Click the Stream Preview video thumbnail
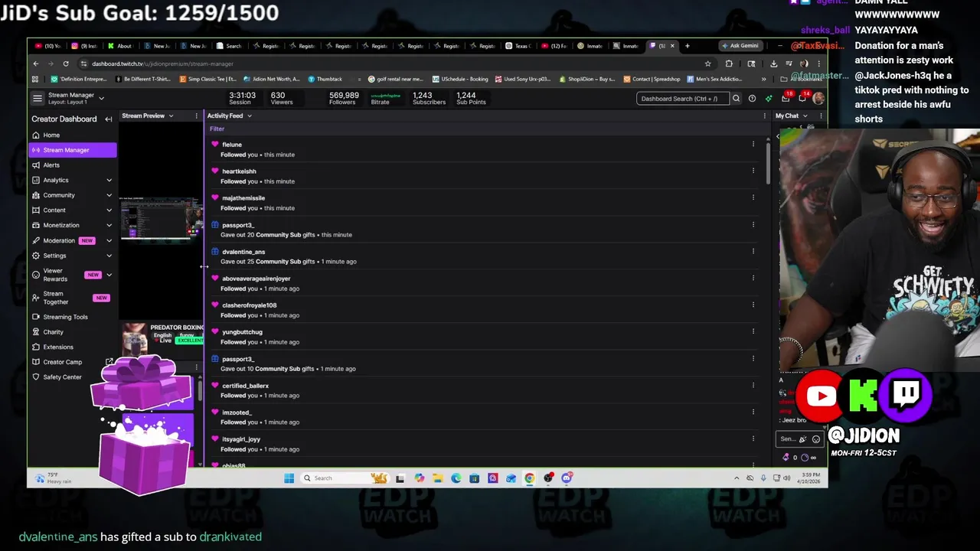This screenshot has width=980, height=551. pyautogui.click(x=160, y=219)
